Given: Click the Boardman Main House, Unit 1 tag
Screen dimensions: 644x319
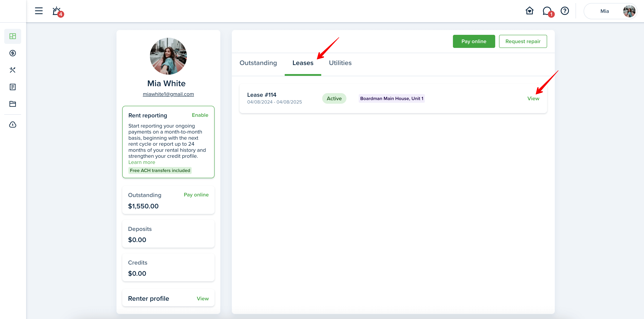Looking at the screenshot, I should coord(392,98).
